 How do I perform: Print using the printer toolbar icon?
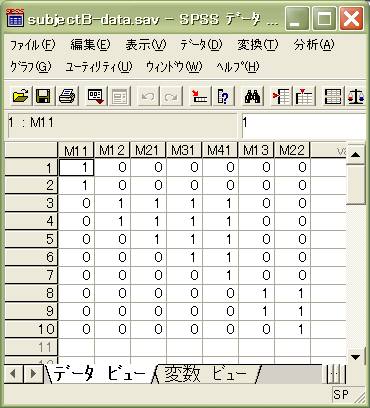pyautogui.click(x=68, y=97)
